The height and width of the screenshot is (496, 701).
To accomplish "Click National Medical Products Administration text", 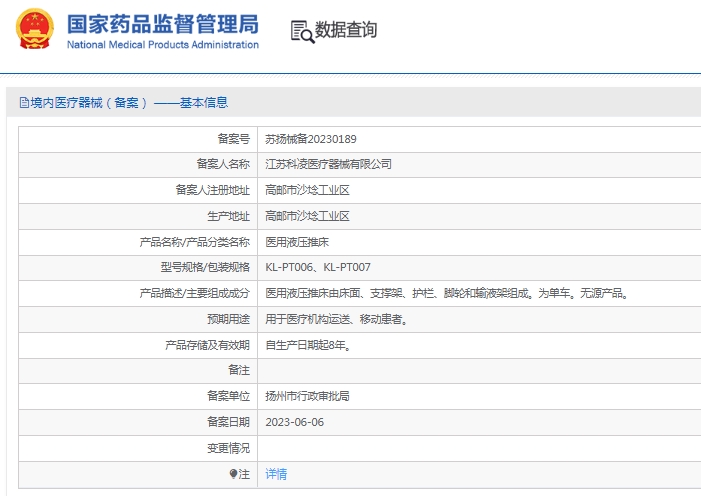I will [x=163, y=45].
